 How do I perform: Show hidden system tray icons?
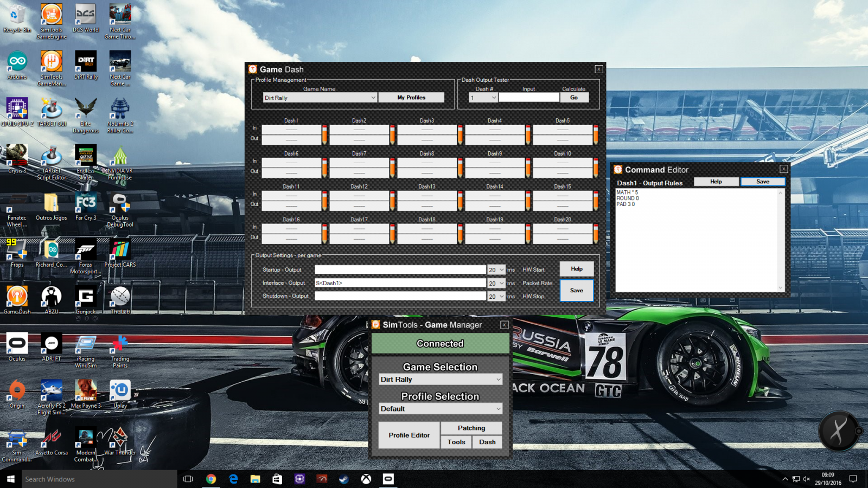[785, 479]
